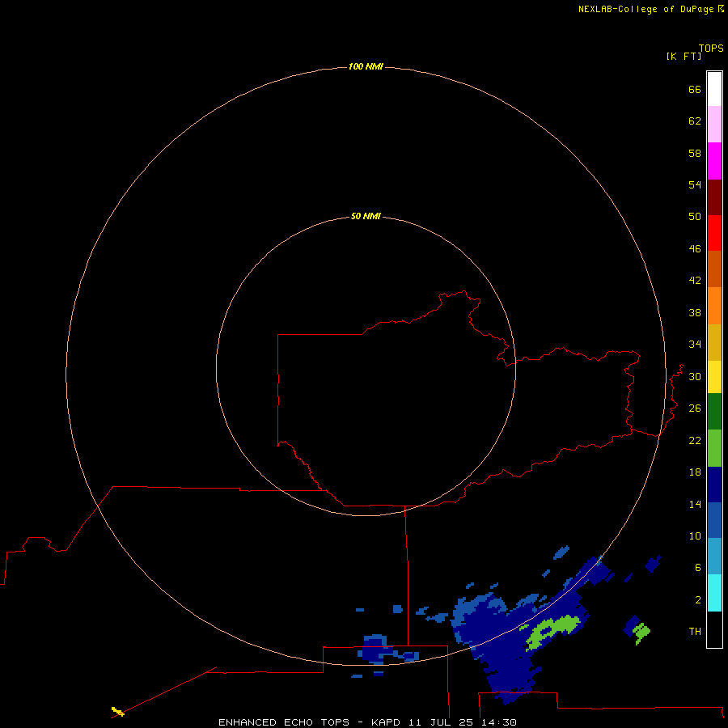Click the '42' legend value
This screenshot has width=728, height=728.
tap(695, 281)
